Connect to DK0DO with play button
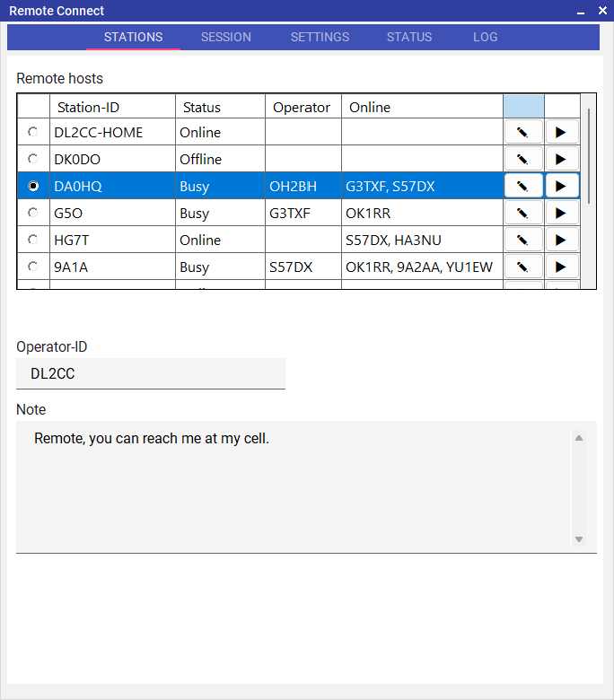 pyautogui.click(x=562, y=159)
